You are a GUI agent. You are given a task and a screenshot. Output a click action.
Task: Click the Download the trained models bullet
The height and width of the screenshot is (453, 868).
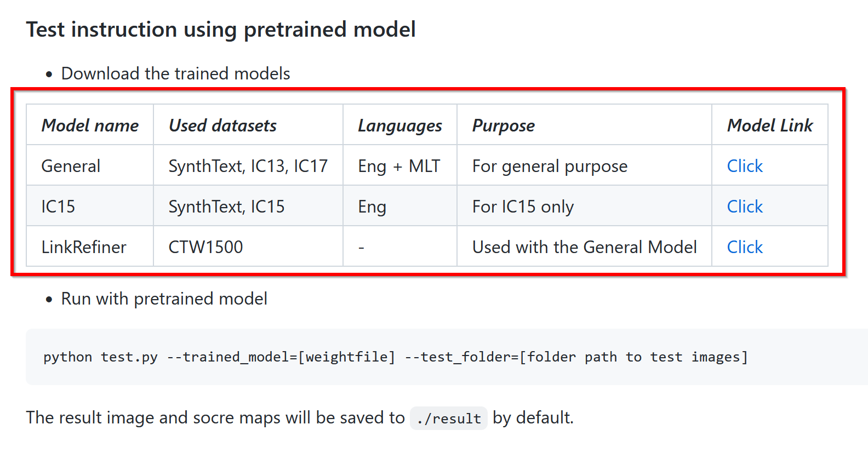(175, 73)
